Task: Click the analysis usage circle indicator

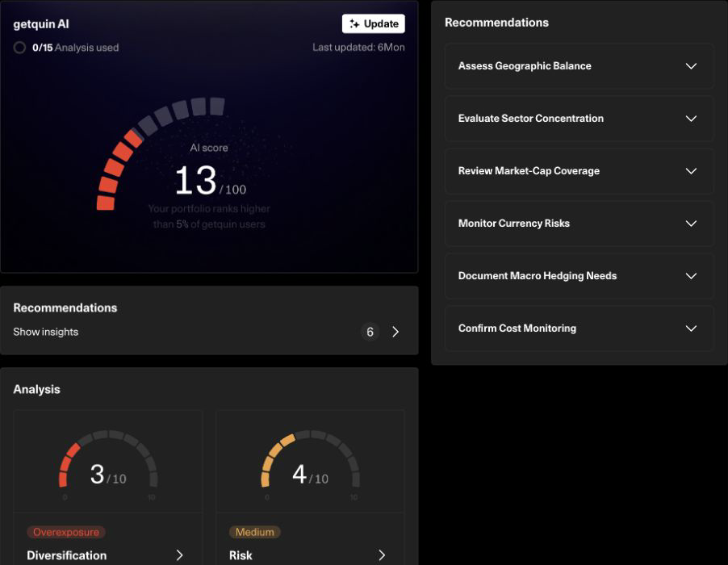Action: click(19, 48)
